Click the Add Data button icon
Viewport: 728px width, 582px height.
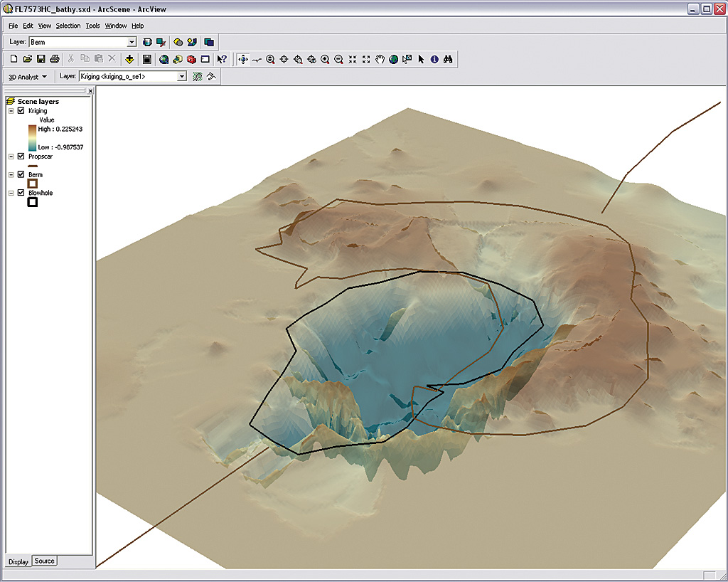click(129, 59)
